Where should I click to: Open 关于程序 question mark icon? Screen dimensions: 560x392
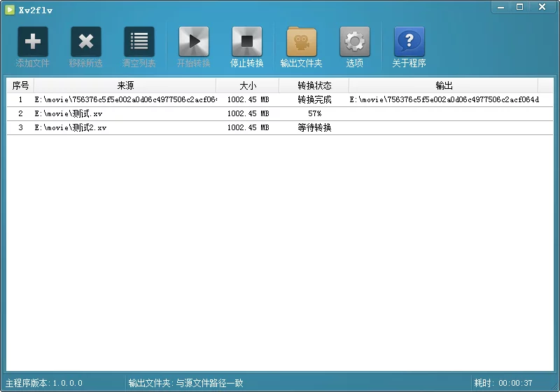coord(409,41)
